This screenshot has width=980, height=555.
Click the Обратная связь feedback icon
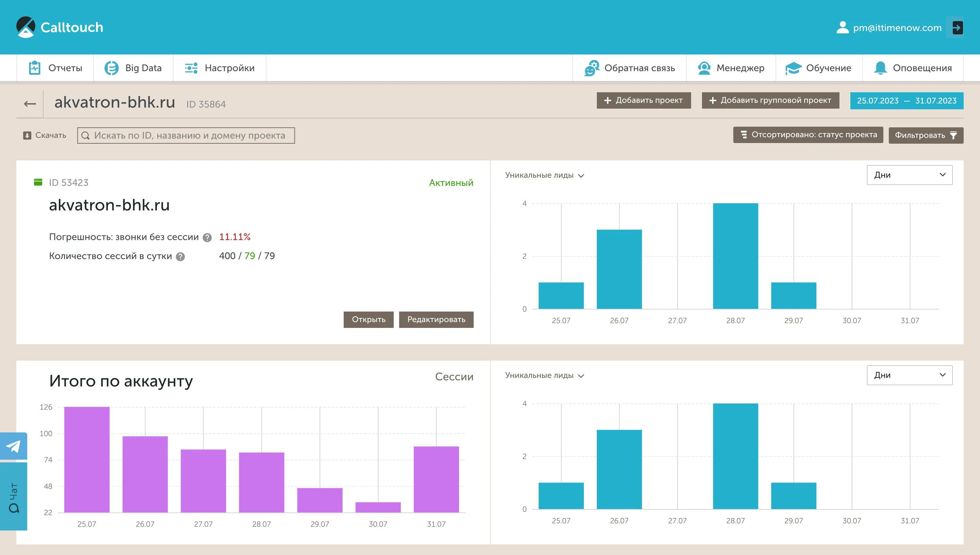coord(592,68)
